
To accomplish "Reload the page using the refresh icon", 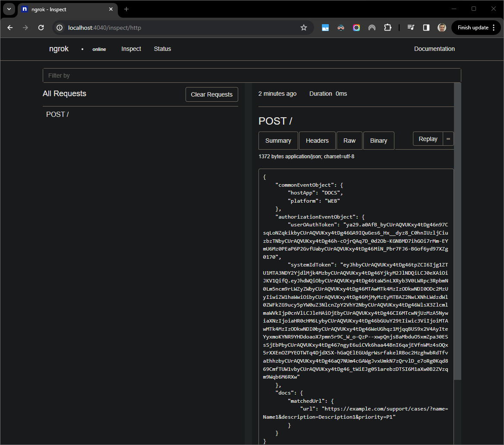I will 41,27.
